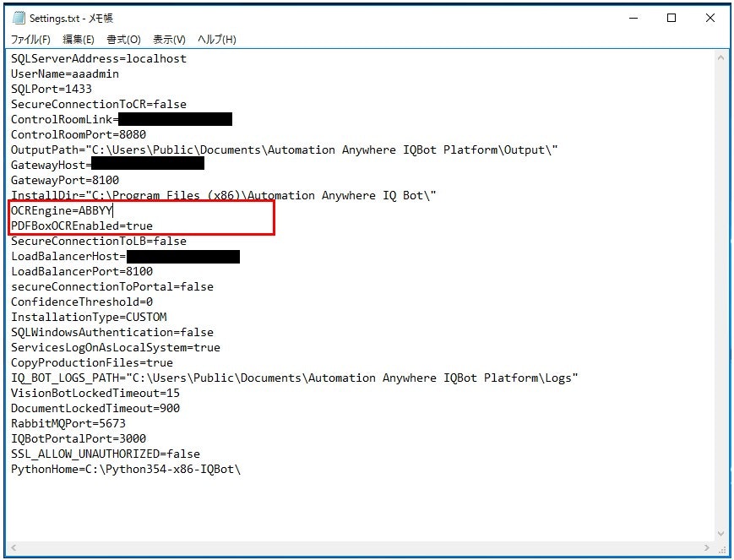Open the ヘルプ(H) menu

pyautogui.click(x=217, y=40)
